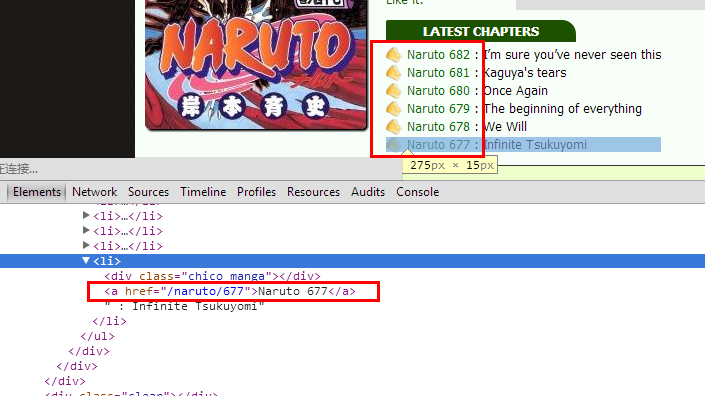The height and width of the screenshot is (396, 705).
Task: Click 'Once Again' chapter title text
Action: (516, 91)
